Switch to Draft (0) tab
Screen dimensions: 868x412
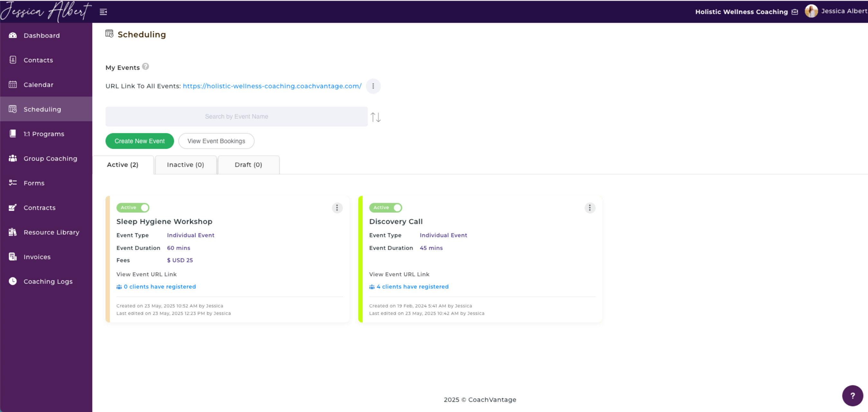249,165
